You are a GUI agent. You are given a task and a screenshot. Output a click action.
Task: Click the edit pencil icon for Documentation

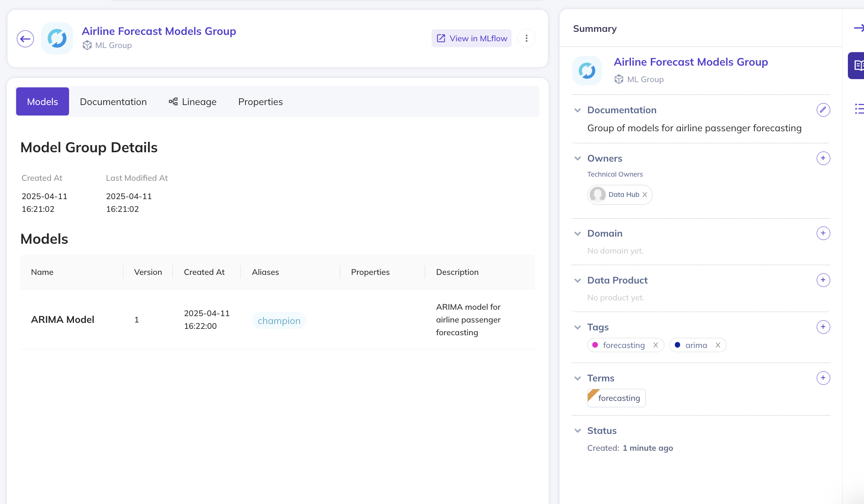coord(823,110)
